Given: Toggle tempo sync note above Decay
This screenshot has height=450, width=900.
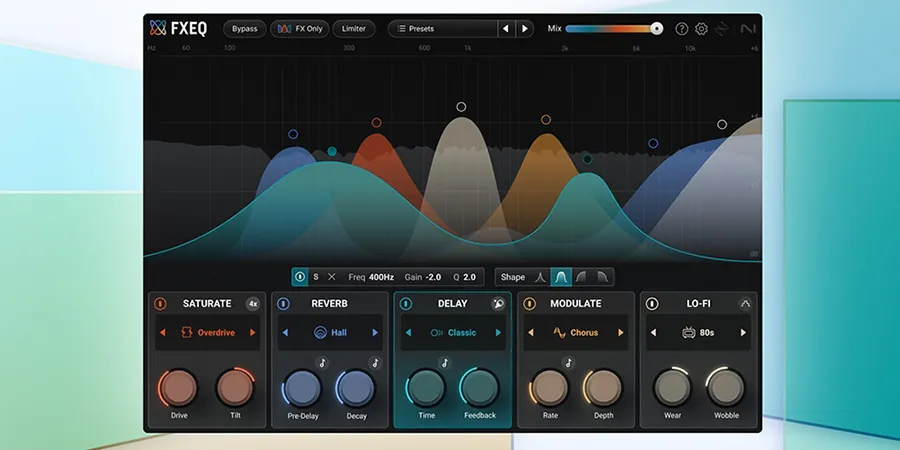Looking at the screenshot, I should click(375, 363).
